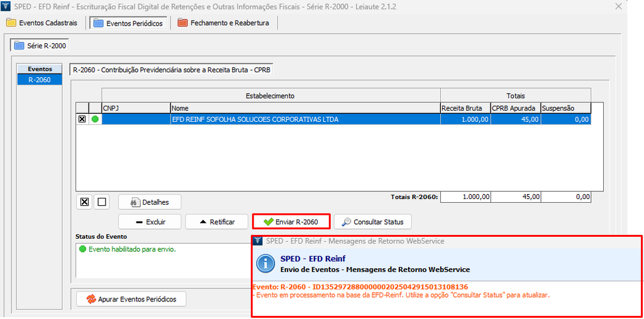Click the select-all X icon below the grid
Viewport: 644px width, 319px height.
tap(84, 202)
